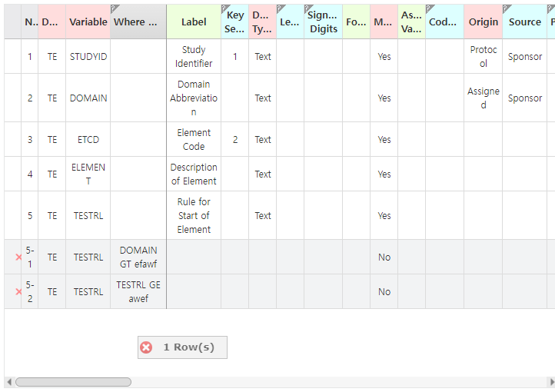Click row number 3 cell
Viewport: 555px width, 392px height.
click(30, 140)
